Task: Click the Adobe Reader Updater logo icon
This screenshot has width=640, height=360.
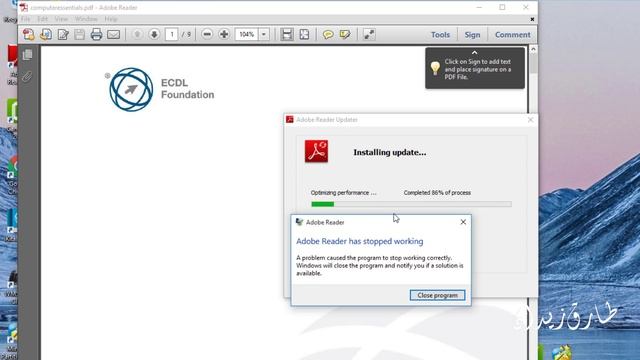Action: click(x=316, y=151)
